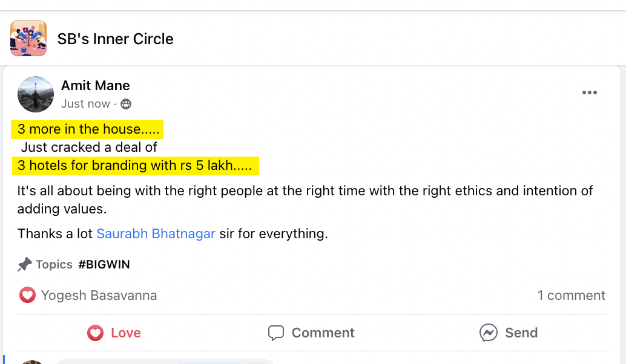Click the pin Topics icon
Image resolution: width=626 pixels, height=364 pixels.
(x=25, y=264)
